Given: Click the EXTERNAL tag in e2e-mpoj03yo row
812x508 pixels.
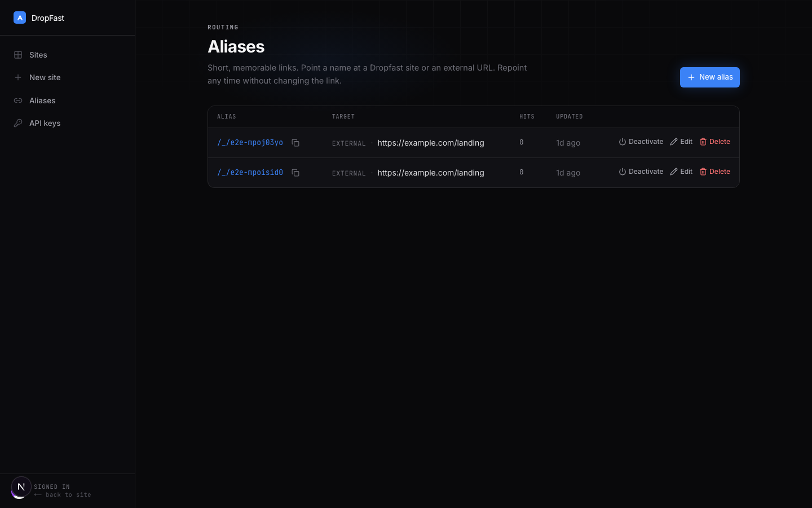Looking at the screenshot, I should (349, 143).
